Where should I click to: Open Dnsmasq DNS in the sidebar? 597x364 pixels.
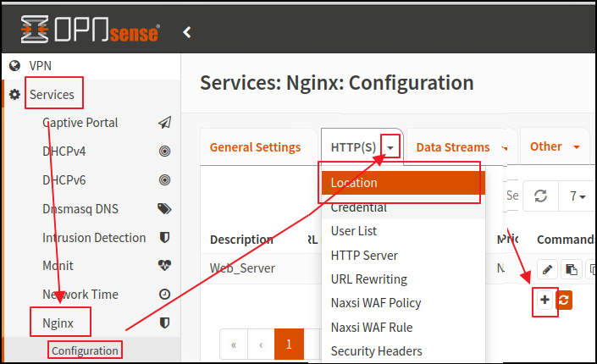(x=80, y=208)
